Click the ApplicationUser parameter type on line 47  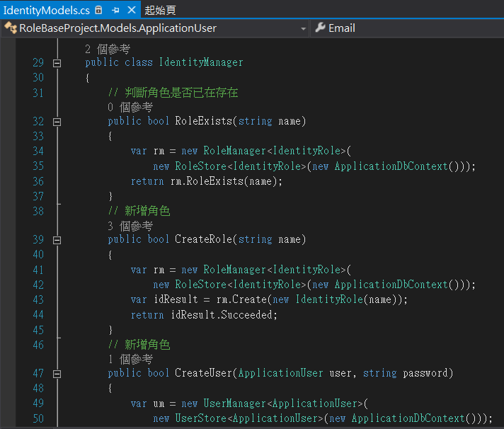280,373
